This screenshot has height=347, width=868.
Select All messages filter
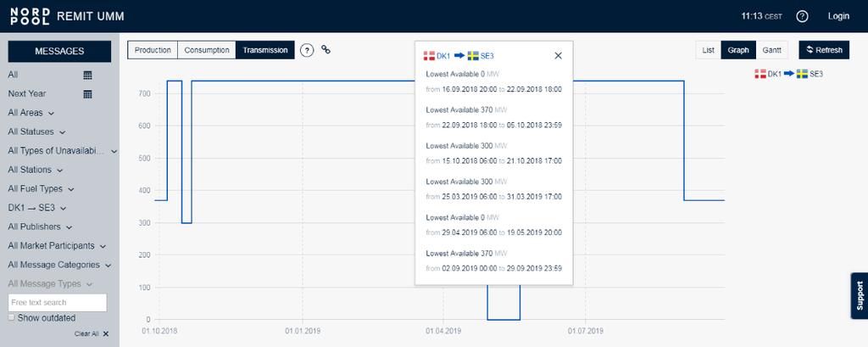tap(14, 75)
